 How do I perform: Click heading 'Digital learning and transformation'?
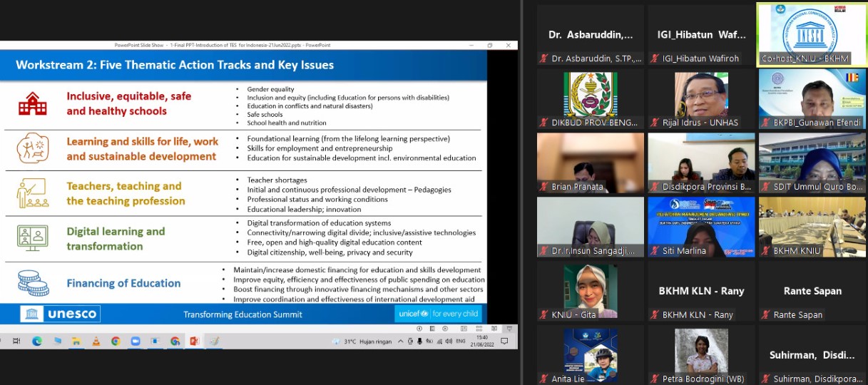[x=116, y=239]
